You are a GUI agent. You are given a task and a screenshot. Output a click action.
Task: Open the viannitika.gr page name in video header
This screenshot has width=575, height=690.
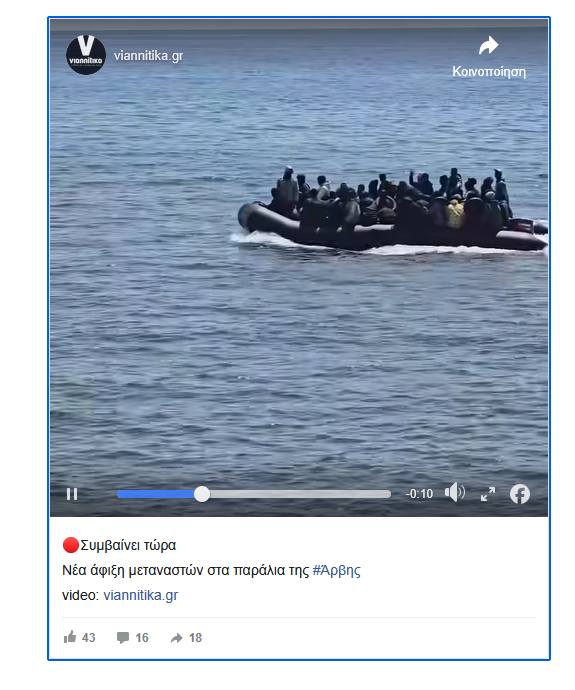click(148, 56)
